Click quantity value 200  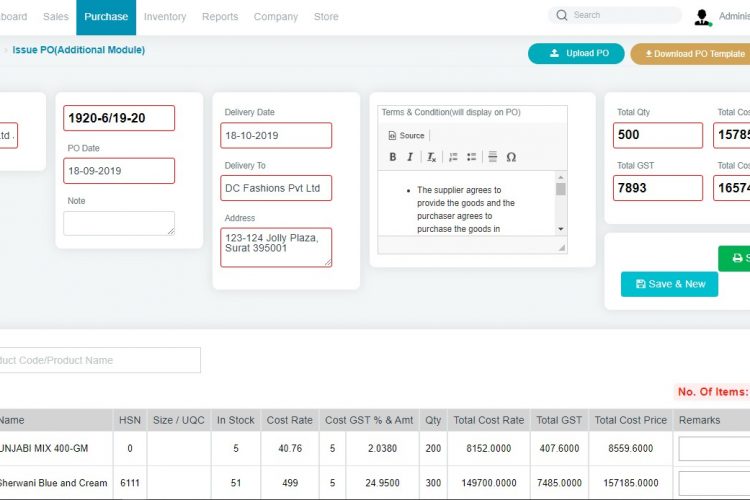click(433, 448)
